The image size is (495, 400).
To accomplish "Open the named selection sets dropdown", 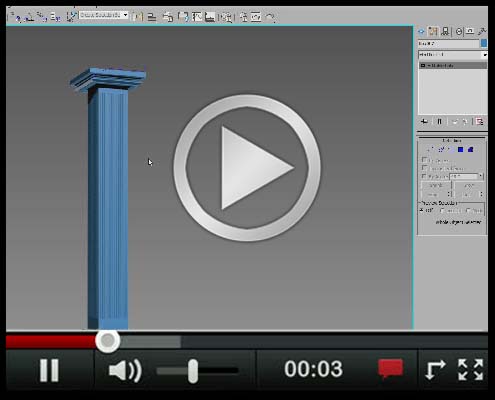I will [103, 15].
